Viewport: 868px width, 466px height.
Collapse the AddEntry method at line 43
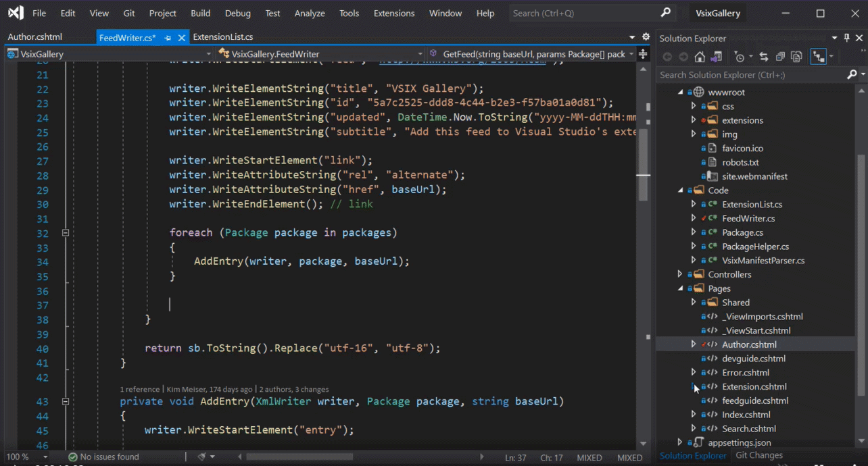point(66,401)
